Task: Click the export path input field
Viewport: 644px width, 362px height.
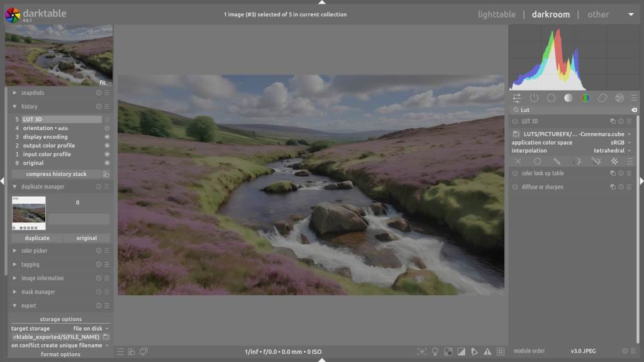Action: tap(56, 337)
